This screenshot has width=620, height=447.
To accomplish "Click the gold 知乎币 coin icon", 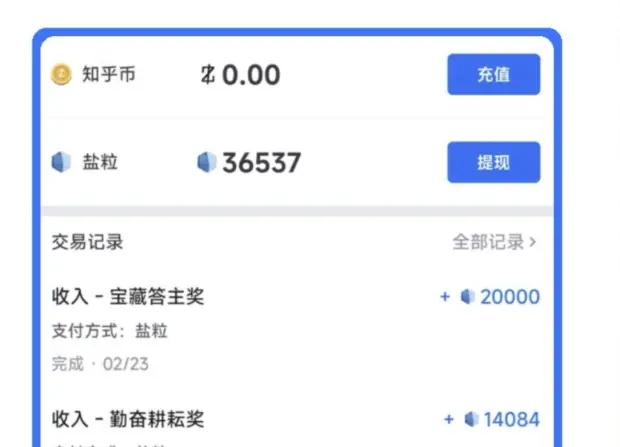I will point(62,75).
